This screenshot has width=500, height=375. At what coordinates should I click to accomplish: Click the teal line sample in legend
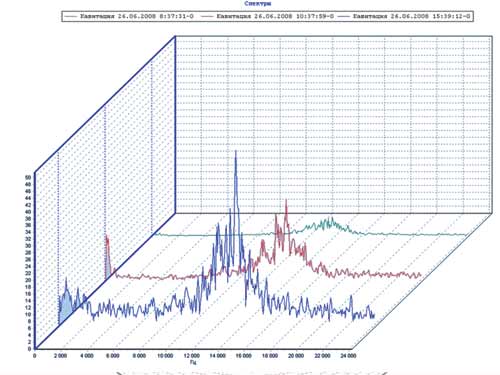click(71, 16)
